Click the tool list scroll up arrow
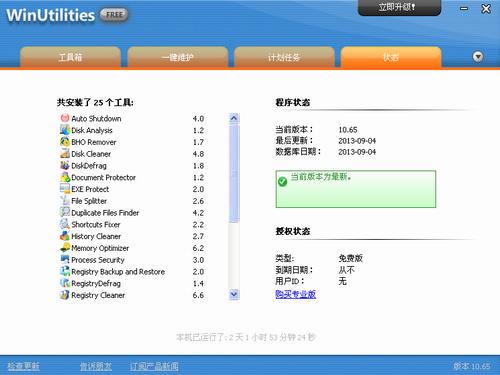The width and height of the screenshot is (500, 375). tap(234, 118)
